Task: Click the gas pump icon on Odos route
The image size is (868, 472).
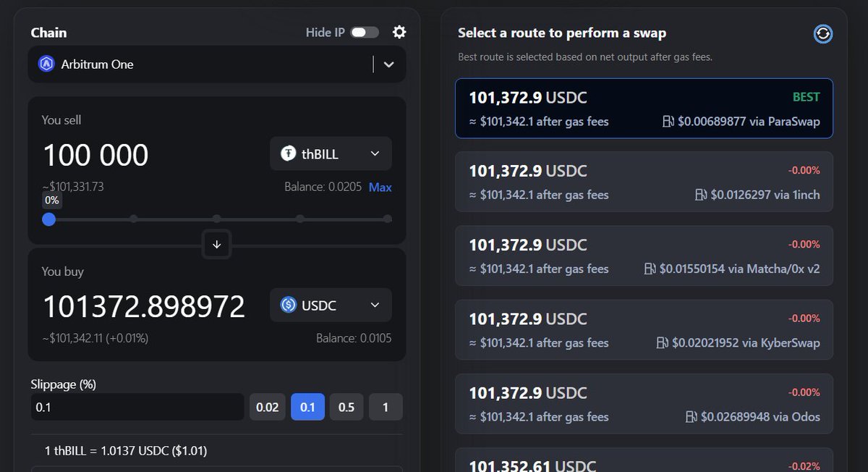Action: click(x=692, y=417)
